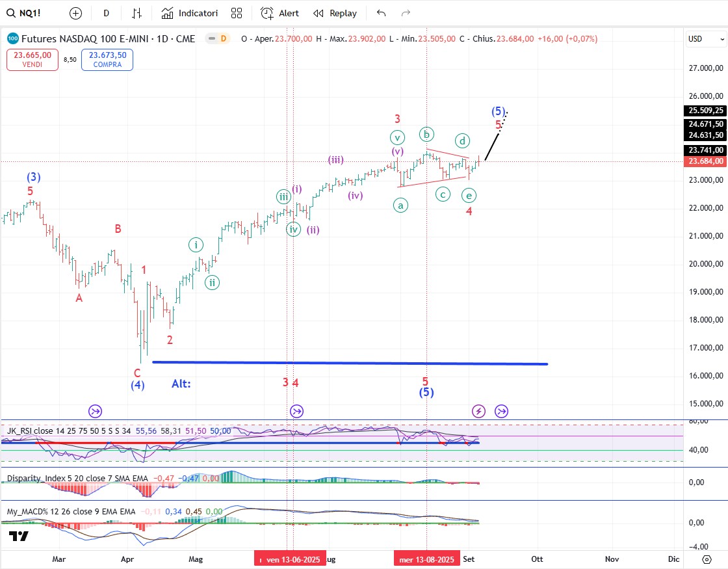Click the TradingView logo watermark
This screenshot has height=569, width=728.
click(19, 536)
